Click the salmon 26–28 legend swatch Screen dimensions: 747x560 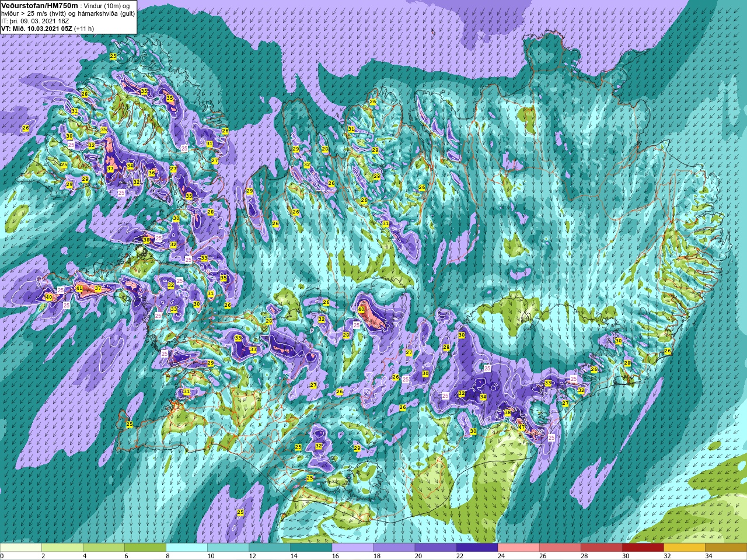click(560, 548)
